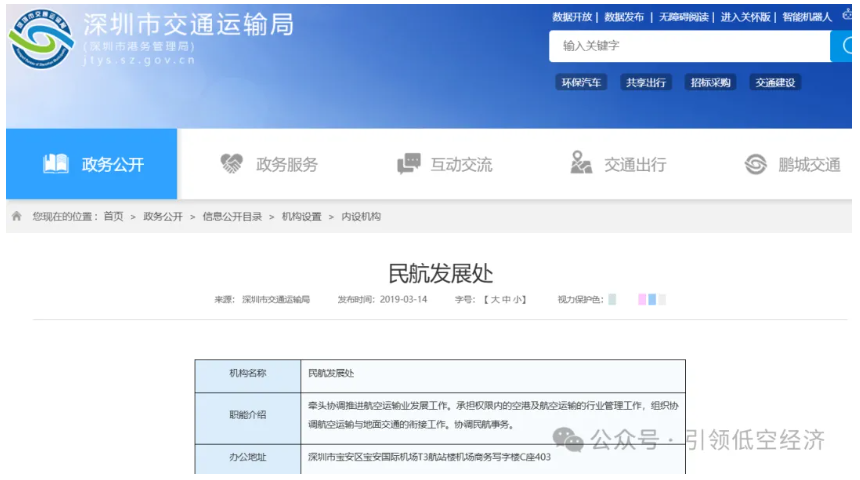The width and height of the screenshot is (860, 480).
Task: Click the Shenzhen Transport Bureau logo
Action: (40, 42)
